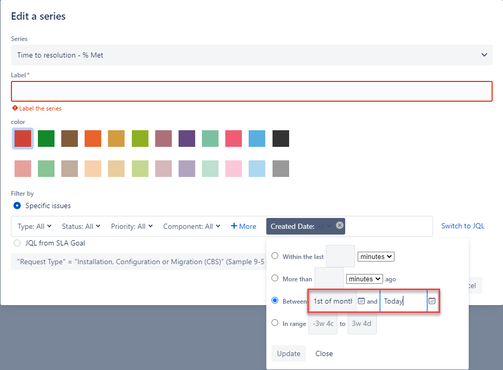This screenshot has width=503, height=370.
Task: Click the In range start field -3w 4d
Action: point(323,323)
